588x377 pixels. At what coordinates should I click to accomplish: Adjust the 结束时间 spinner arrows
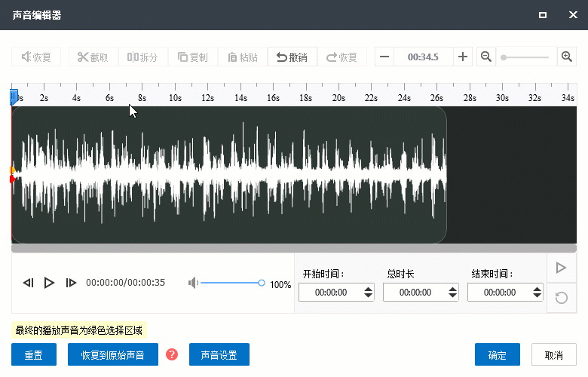[x=537, y=293]
